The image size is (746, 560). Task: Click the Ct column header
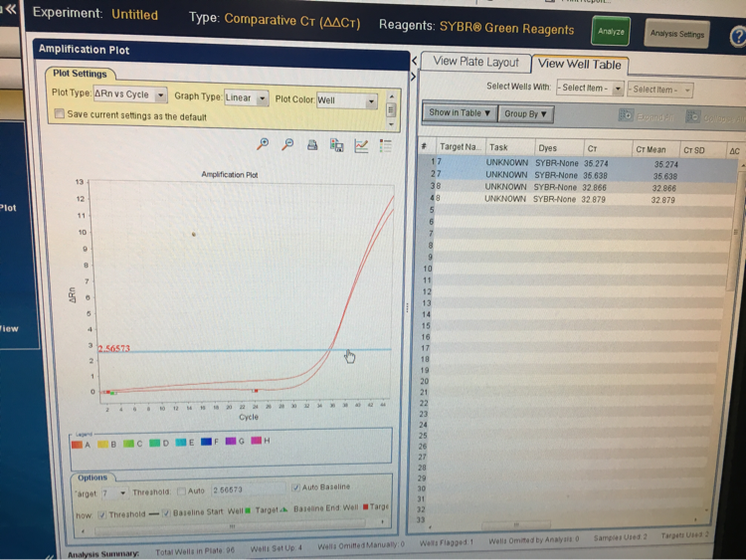click(608, 149)
